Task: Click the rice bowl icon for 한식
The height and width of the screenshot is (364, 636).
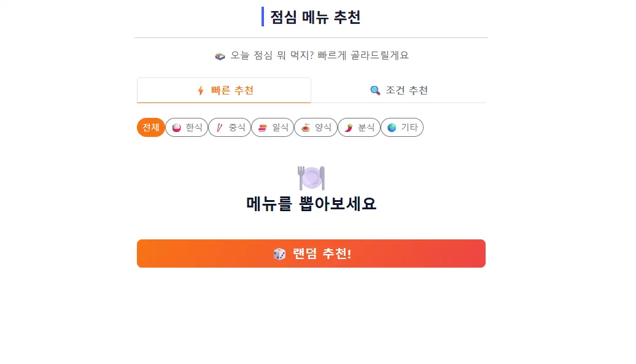Action: (x=176, y=128)
